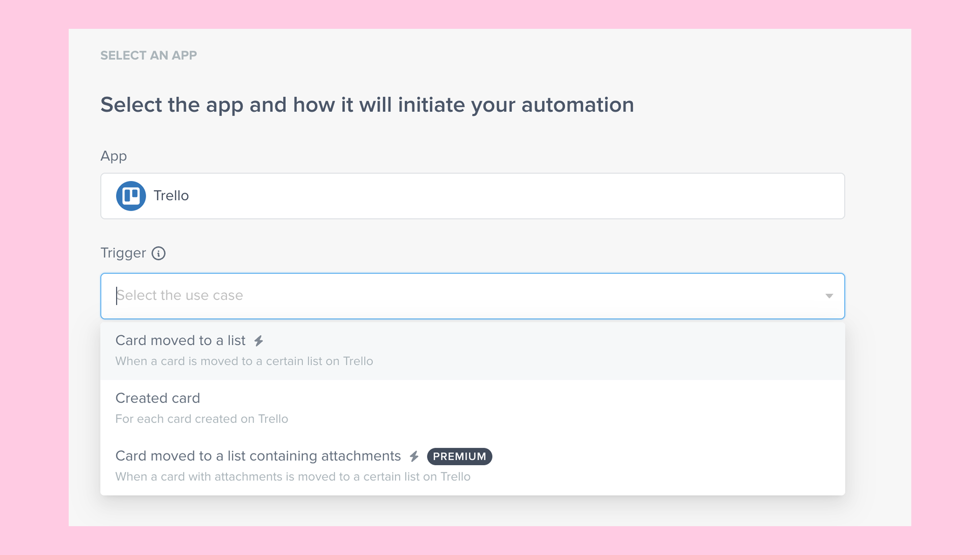This screenshot has width=980, height=555.
Task: Click lightning bolt beside the attachments trigger
Action: 414,456
